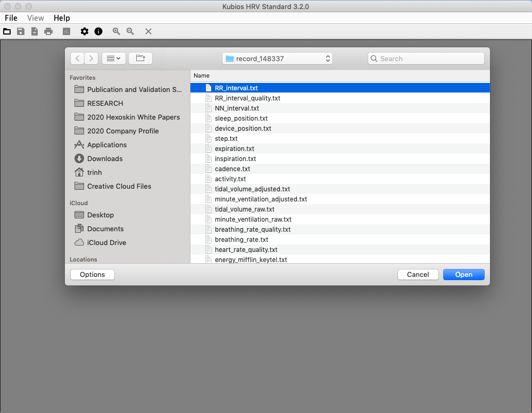The image size is (532, 413).
Task: Click the save results disk icon
Action: [x=21, y=31]
